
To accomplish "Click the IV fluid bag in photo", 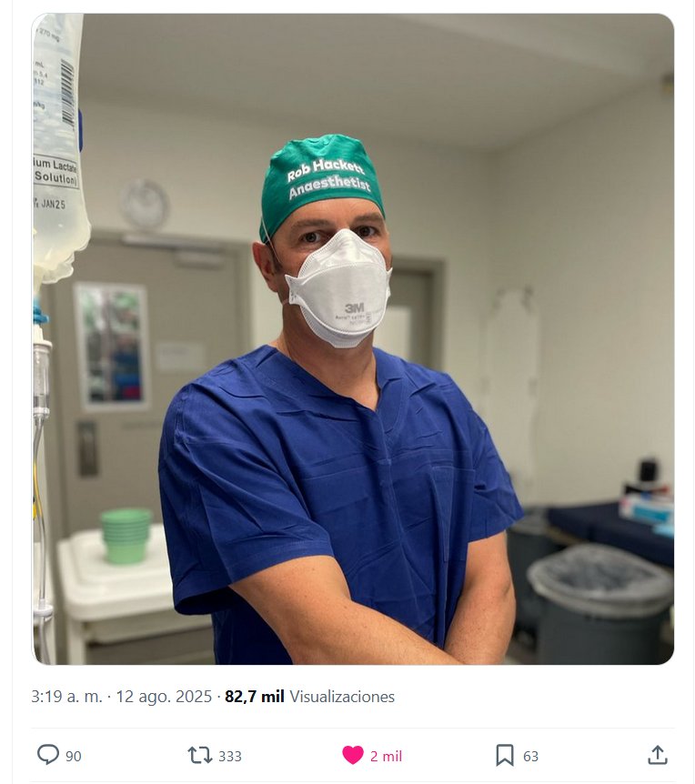I will [59, 146].
